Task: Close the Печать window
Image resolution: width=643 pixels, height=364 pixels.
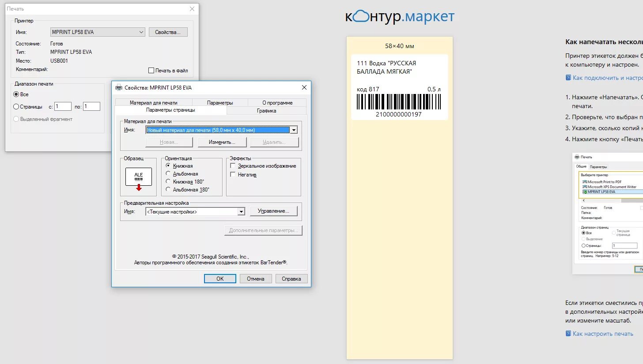Action: click(x=192, y=9)
